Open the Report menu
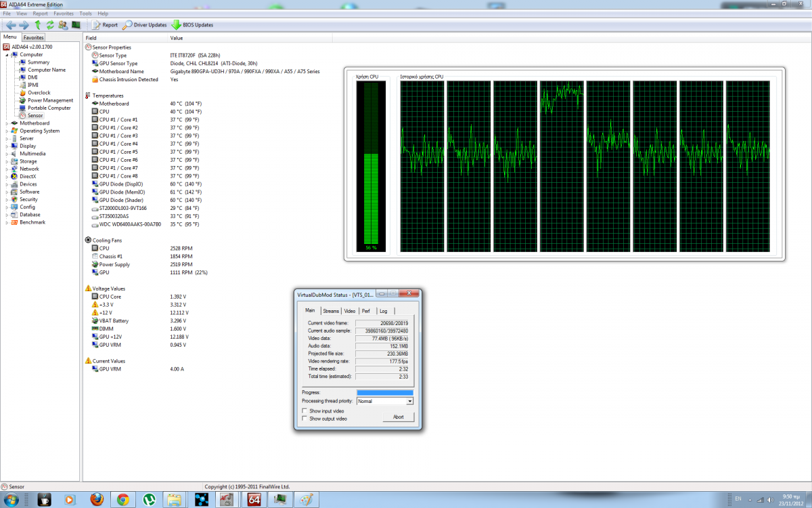 point(41,14)
